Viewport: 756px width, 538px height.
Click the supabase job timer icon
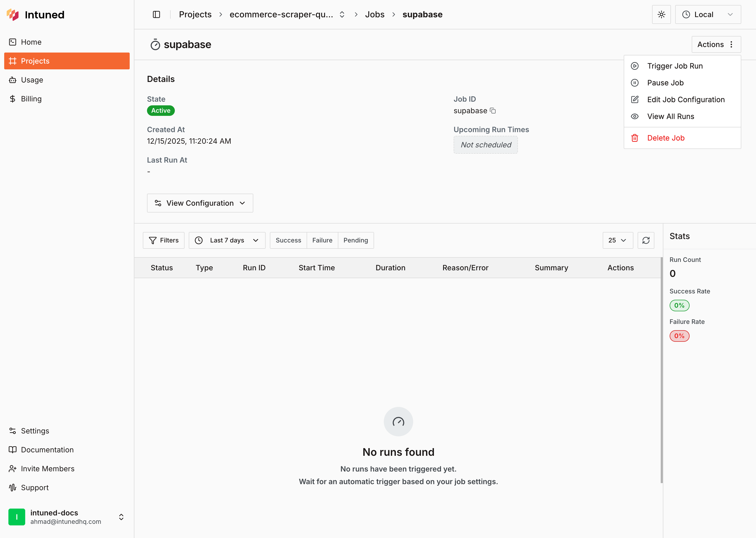[x=155, y=44]
